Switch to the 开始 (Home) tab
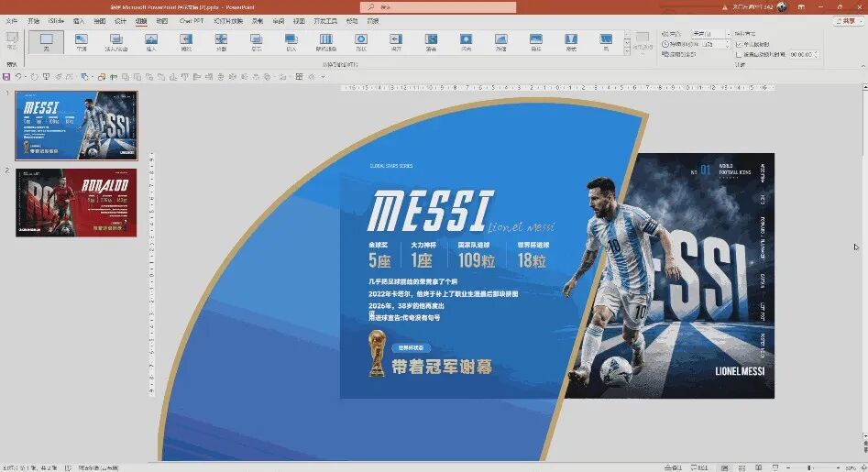The image size is (868, 472). [34, 21]
